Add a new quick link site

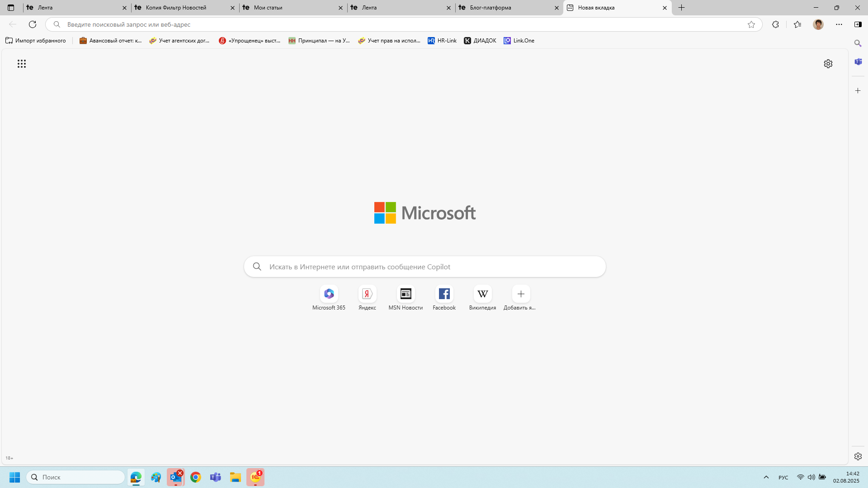[x=521, y=294]
